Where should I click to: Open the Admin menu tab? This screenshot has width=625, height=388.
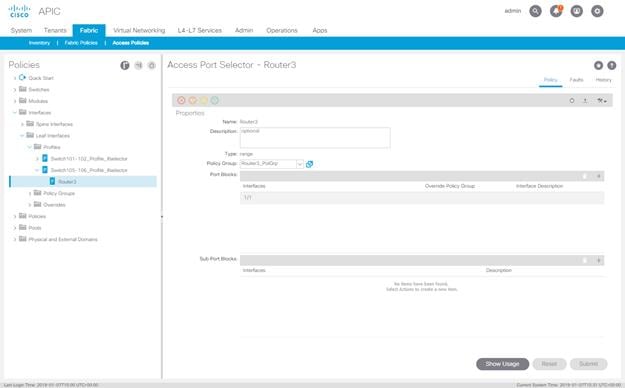pyautogui.click(x=244, y=30)
